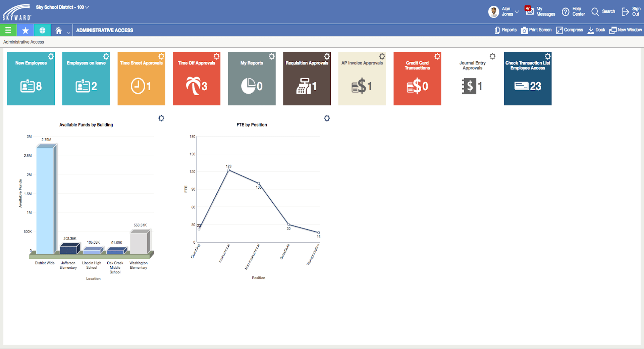This screenshot has width=644, height=349.
Task: Open the favorites star icon
Action: [25, 30]
